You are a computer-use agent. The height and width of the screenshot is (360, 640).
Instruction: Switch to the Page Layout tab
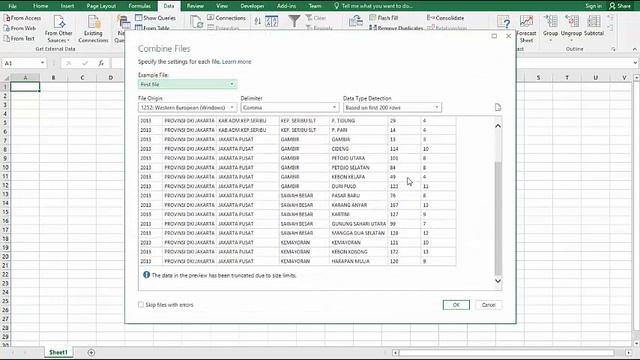tap(101, 6)
